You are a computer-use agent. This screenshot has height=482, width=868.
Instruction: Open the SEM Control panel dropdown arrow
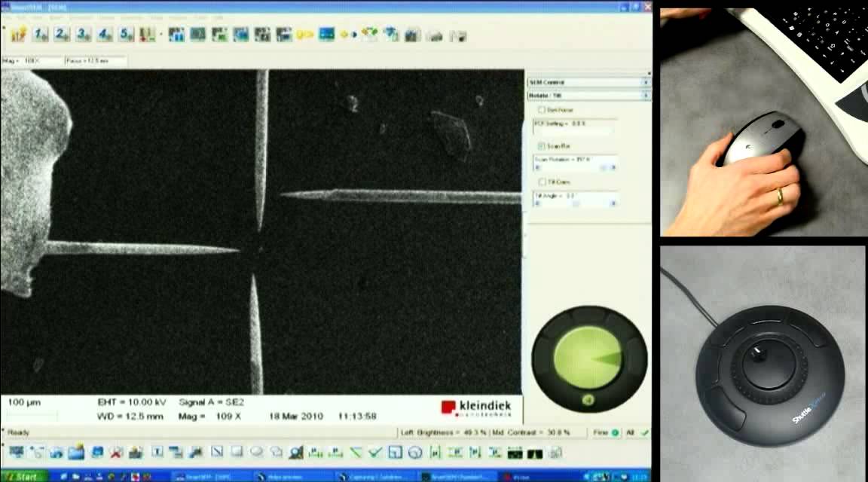646,82
